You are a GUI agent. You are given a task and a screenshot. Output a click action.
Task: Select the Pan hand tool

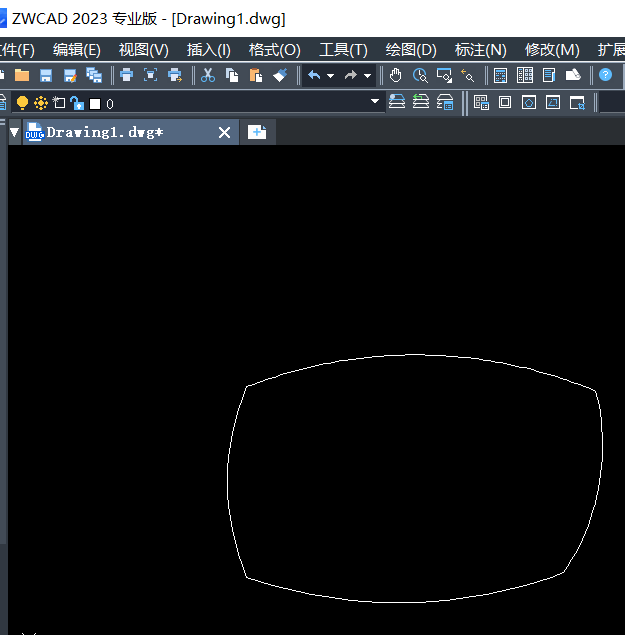pyautogui.click(x=396, y=75)
